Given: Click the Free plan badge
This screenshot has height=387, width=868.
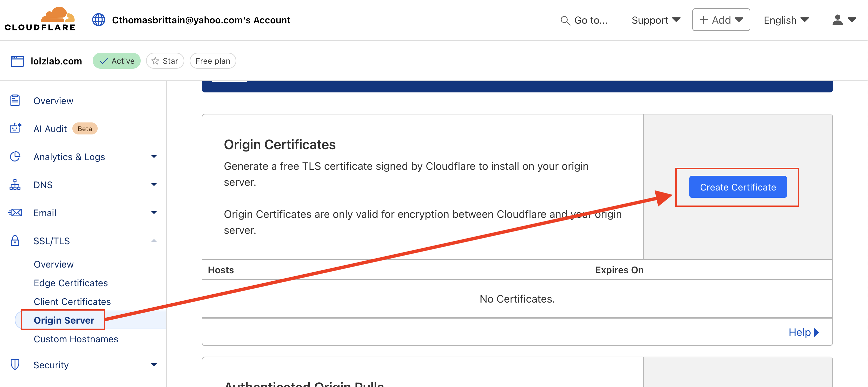Looking at the screenshot, I should pyautogui.click(x=213, y=61).
